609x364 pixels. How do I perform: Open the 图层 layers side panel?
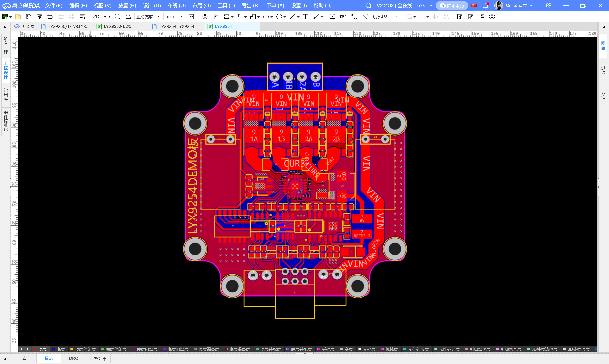[x=603, y=46]
